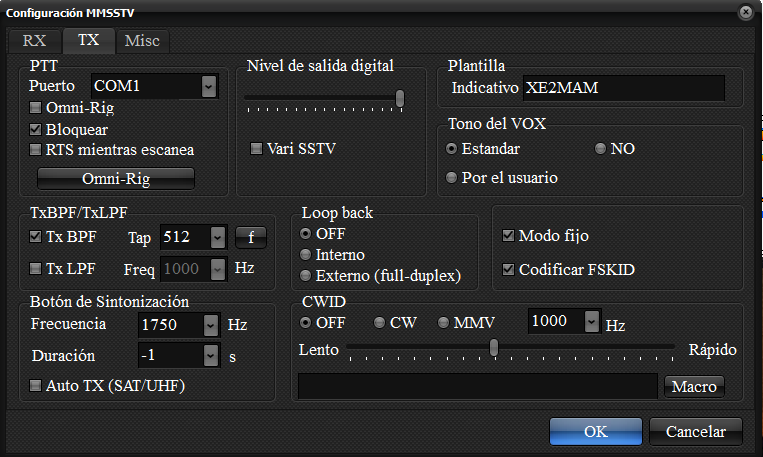Click the Lento-Rápido speed slider handle
The width and height of the screenshot is (763, 457).
[x=494, y=347]
